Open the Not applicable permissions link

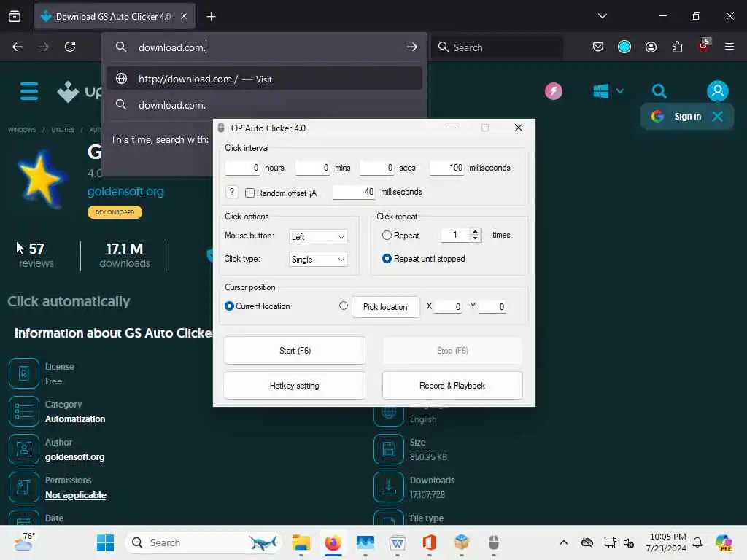tap(76, 495)
